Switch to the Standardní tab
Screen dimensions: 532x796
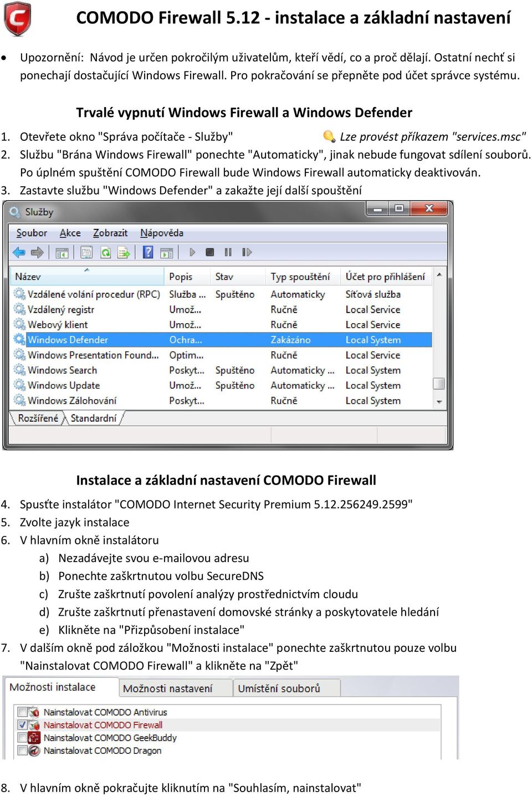[94, 418]
